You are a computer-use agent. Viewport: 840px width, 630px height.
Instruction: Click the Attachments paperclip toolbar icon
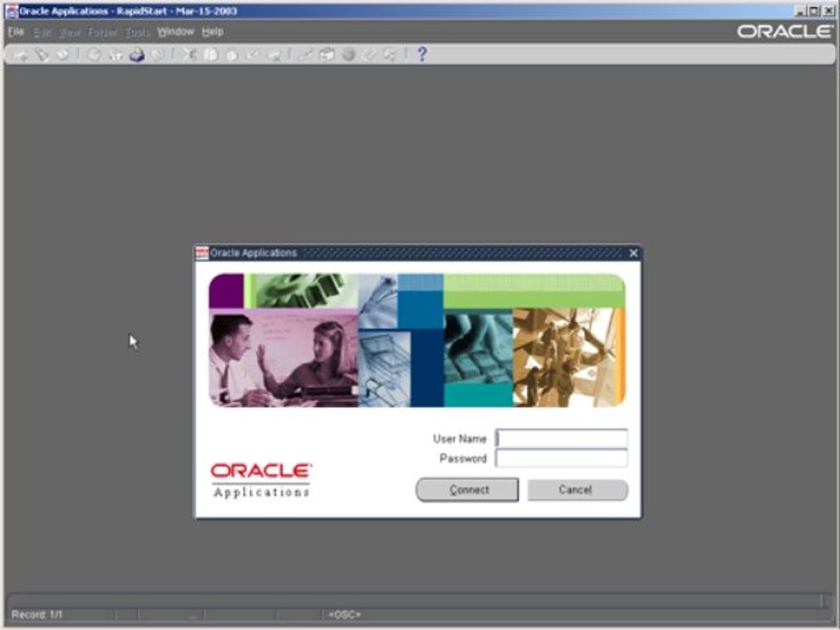pos(369,55)
